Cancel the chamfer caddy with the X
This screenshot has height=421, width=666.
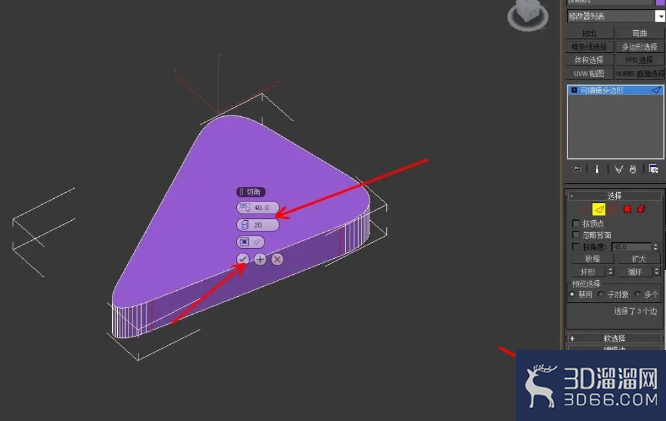277,259
